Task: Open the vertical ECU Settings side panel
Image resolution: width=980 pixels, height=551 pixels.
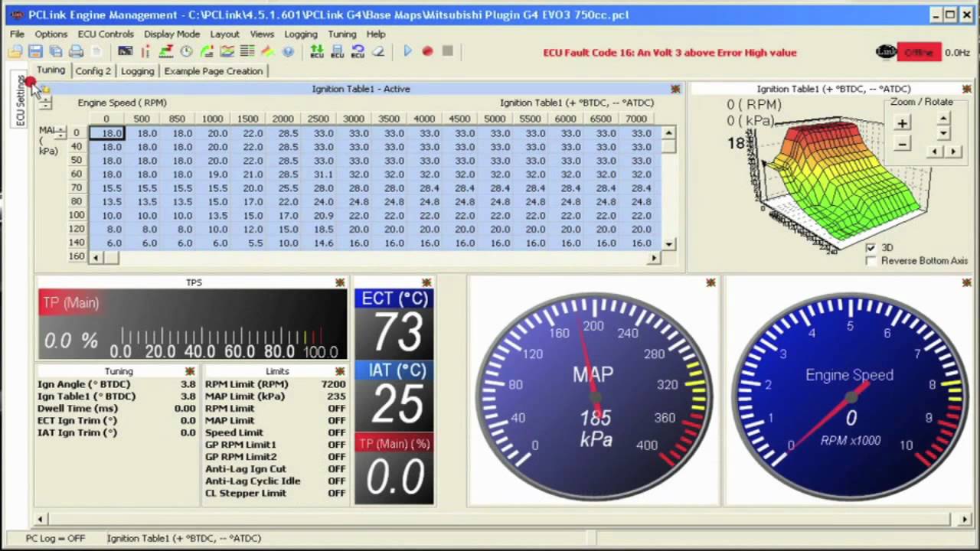Action: [21, 100]
